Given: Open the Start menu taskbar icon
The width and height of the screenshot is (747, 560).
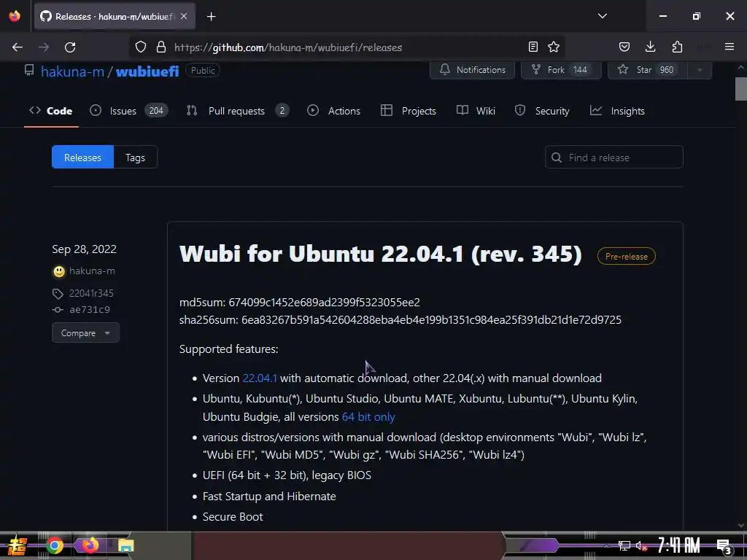Looking at the screenshot, I should click(18, 545).
